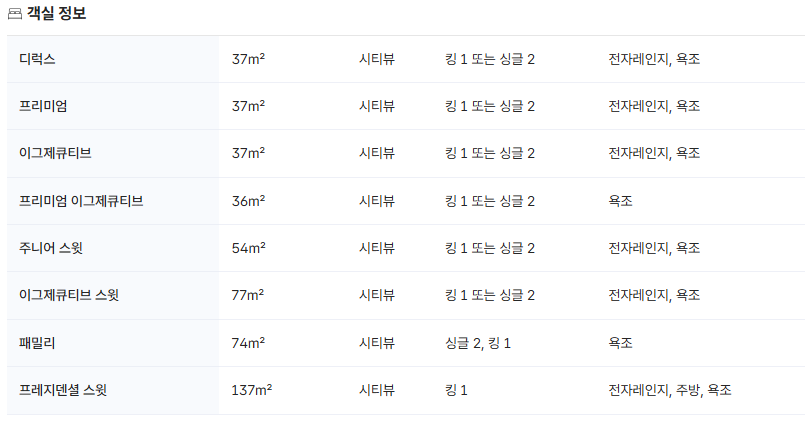Click the 싱글 2, 킹 1 bed cell
Image resolution: width=805 pixels, height=425 pixels.
pyautogui.click(x=478, y=342)
